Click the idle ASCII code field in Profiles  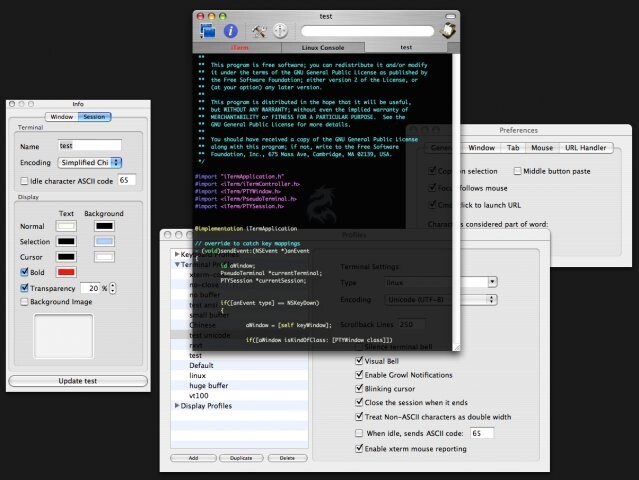[482, 433]
